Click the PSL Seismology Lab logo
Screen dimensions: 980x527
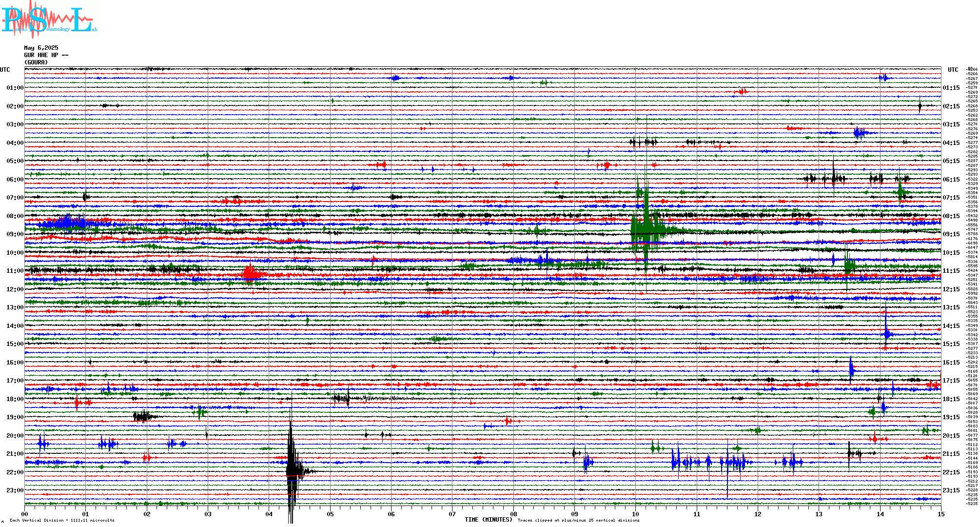tap(49, 20)
